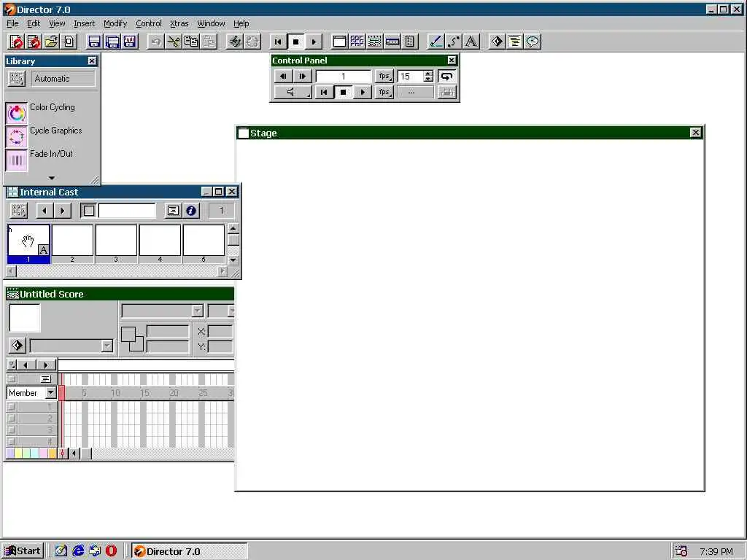
Task: Open the Paint window toolbar icon
Action: 436,42
